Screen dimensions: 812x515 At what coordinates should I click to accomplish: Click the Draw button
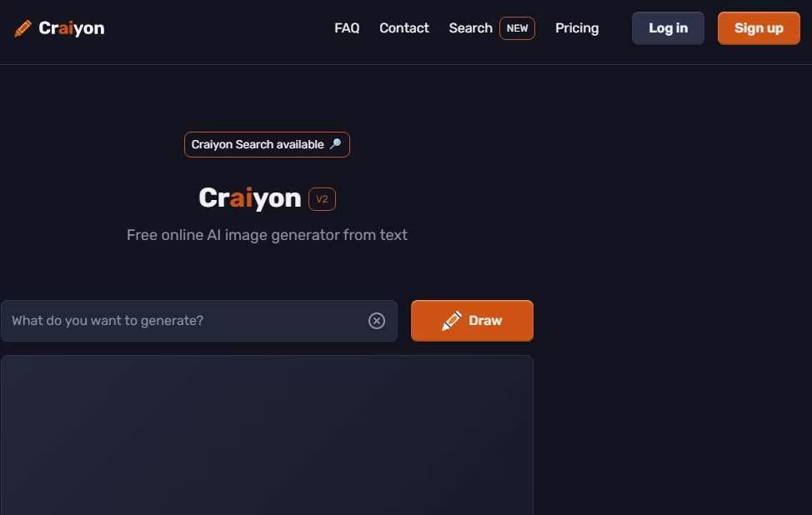point(472,320)
